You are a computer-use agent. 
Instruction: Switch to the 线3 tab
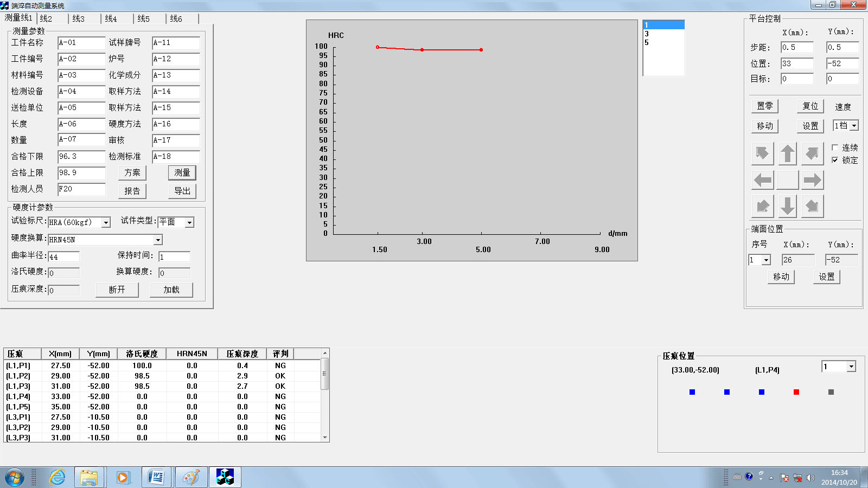click(x=79, y=18)
